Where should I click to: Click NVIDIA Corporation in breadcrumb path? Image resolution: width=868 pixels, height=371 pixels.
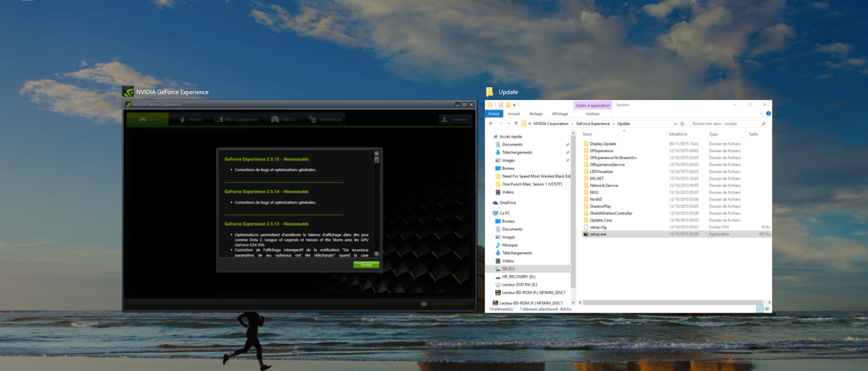click(551, 124)
